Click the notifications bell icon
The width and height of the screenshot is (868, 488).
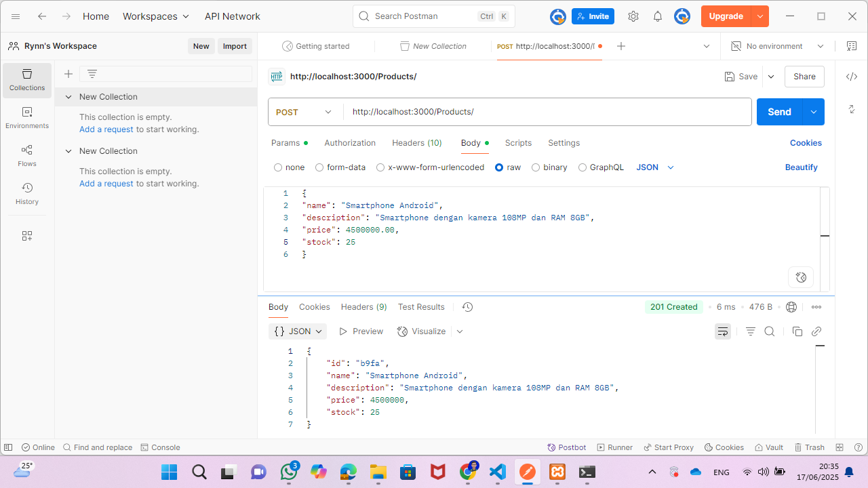coord(657,16)
